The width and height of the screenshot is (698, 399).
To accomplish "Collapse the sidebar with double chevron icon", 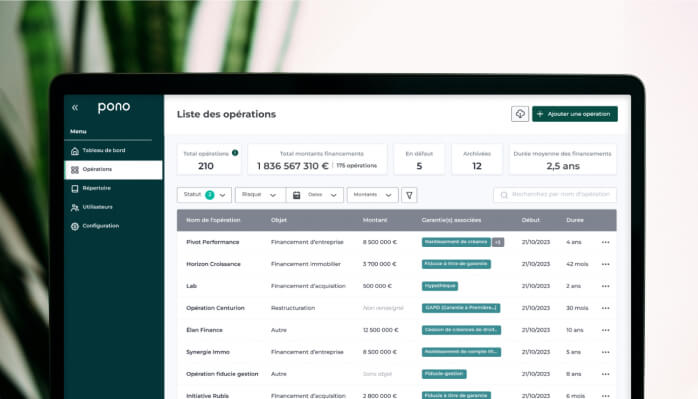I will [x=75, y=107].
